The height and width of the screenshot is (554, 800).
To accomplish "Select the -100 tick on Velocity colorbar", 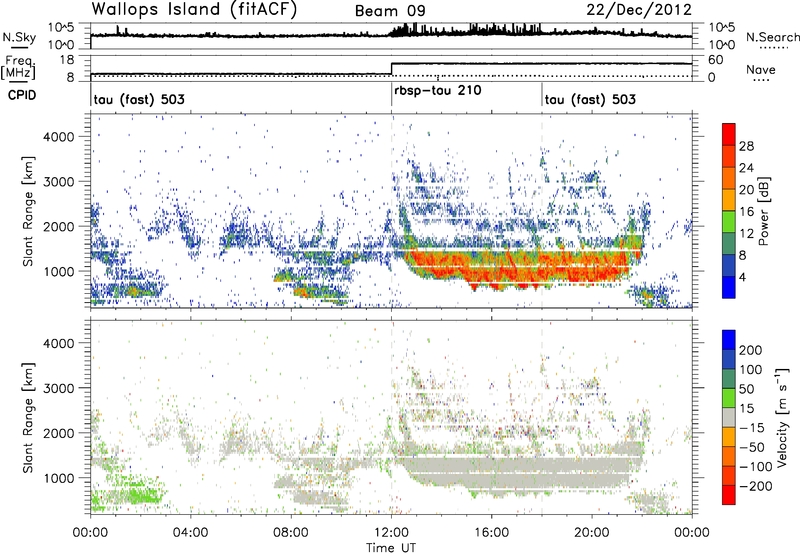I will pos(756,467).
